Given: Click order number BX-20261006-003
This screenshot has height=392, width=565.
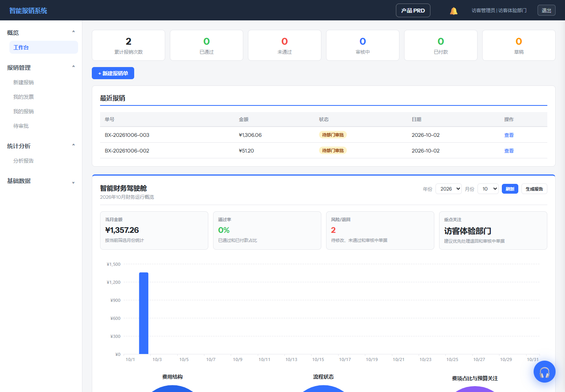Looking at the screenshot, I should (127, 135).
